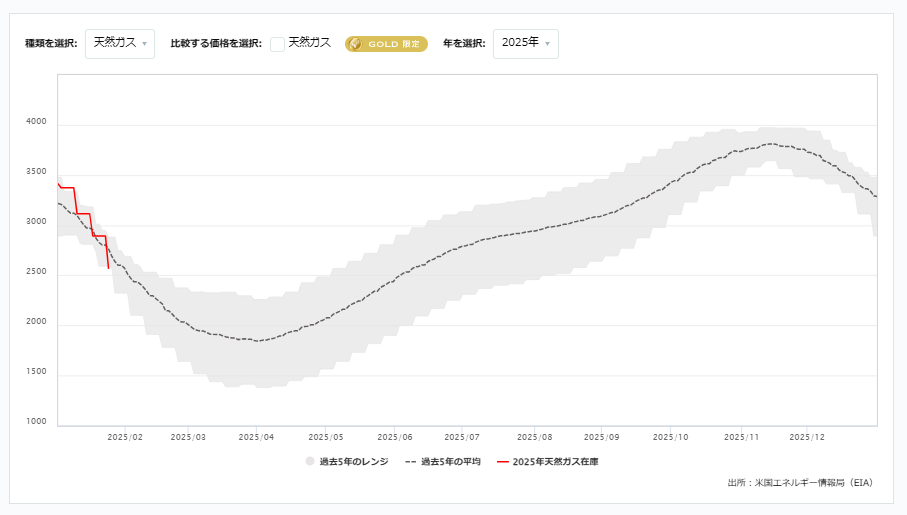Click the 2025/10 axis label
907x515 pixels.
671,437
